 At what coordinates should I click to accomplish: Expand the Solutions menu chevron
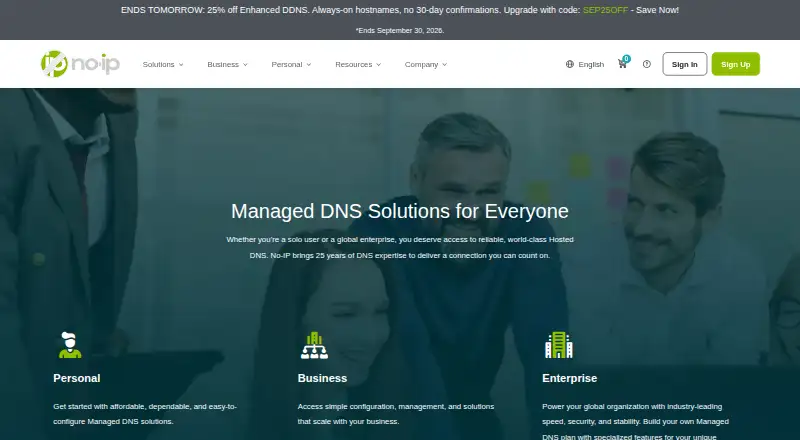[x=181, y=65]
